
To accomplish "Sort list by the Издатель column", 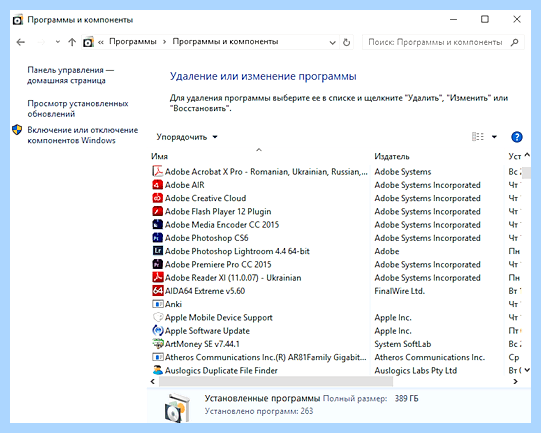I will coord(392,157).
